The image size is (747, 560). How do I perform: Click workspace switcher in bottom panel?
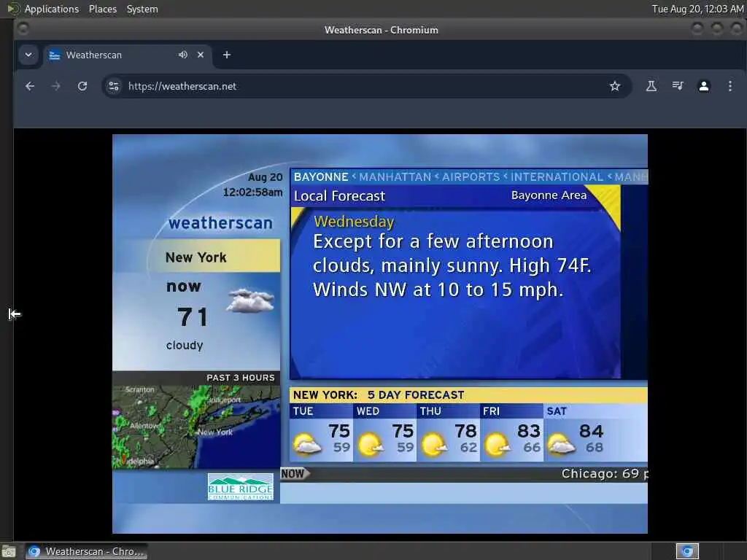click(687, 551)
